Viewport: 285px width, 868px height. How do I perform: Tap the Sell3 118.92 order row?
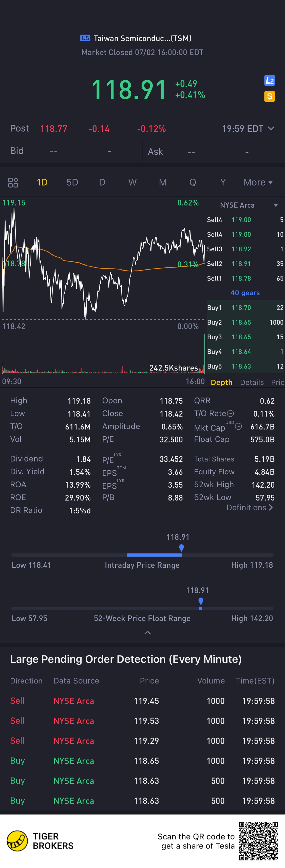tap(245, 249)
